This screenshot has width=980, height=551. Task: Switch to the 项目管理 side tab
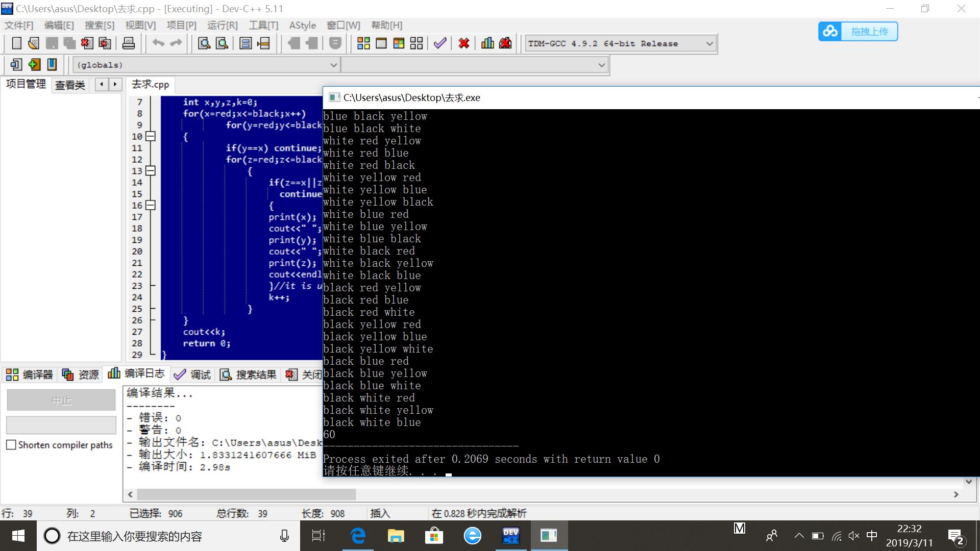(x=26, y=84)
